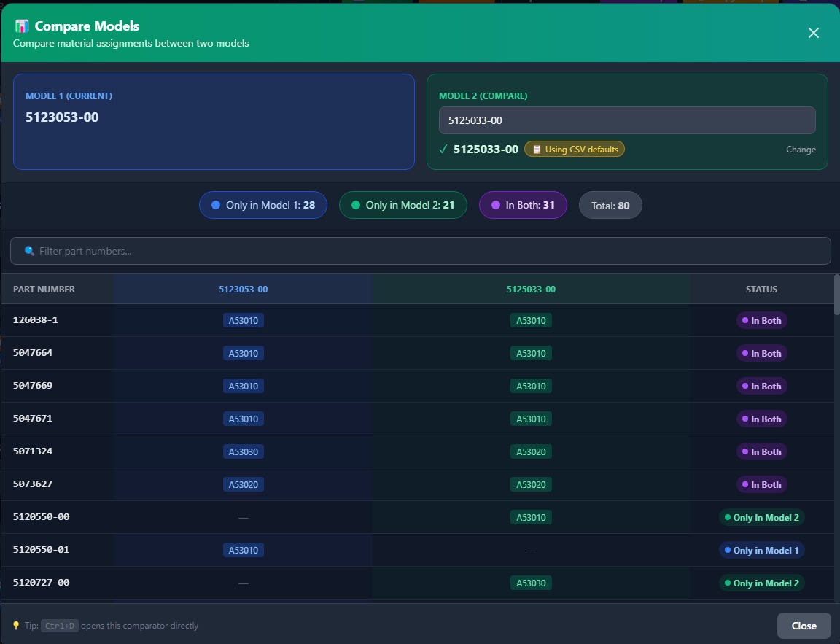This screenshot has height=644, width=840.
Task: Click the Model 2 compare input field
Action: tap(627, 120)
